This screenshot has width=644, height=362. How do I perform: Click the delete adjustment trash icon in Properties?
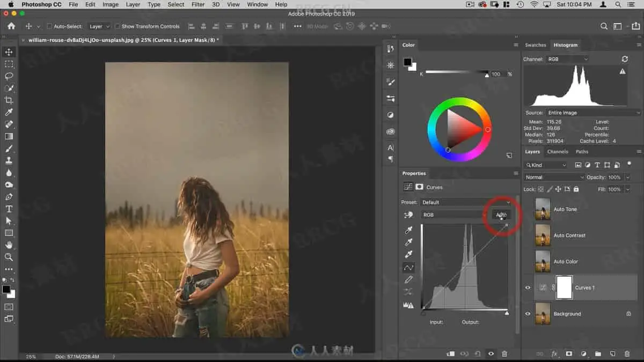coord(504,354)
